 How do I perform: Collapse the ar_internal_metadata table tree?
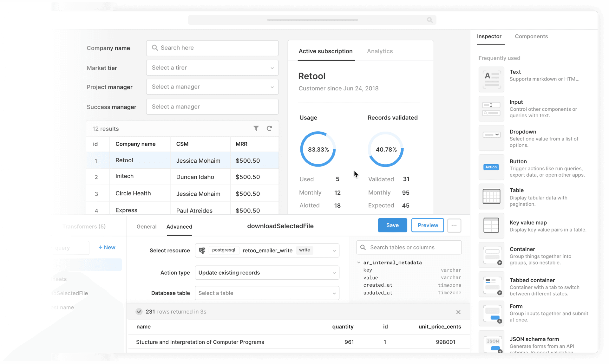tap(359, 263)
